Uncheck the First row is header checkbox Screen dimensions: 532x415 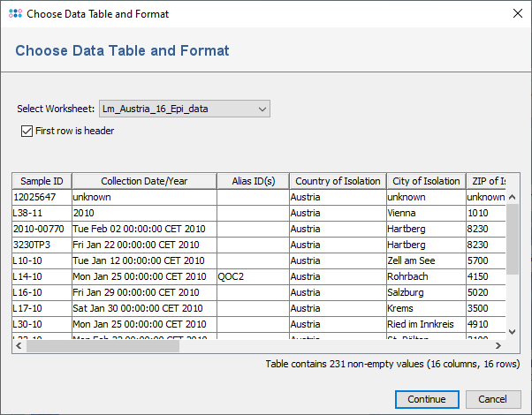pyautogui.click(x=27, y=131)
